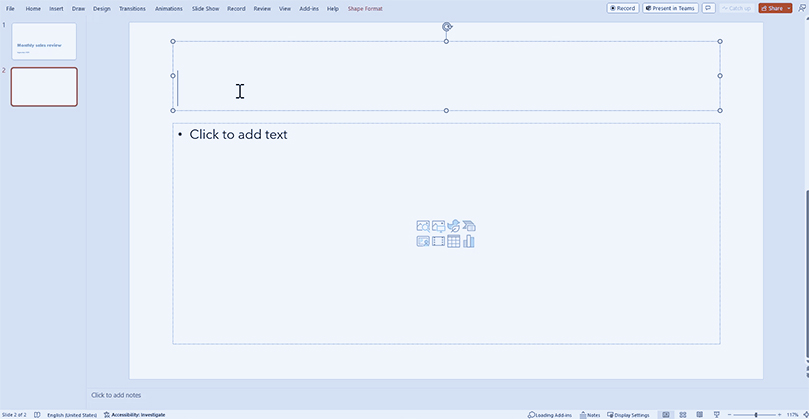Click the 'Click to add text' placeholder

[x=238, y=134]
